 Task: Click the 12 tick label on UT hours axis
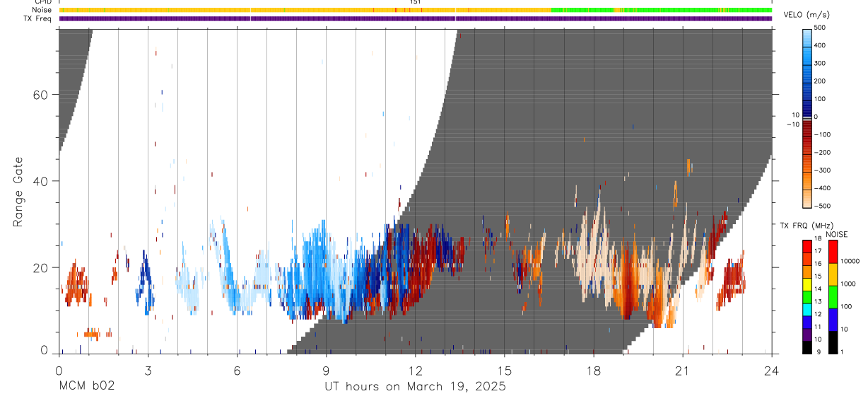click(x=415, y=371)
